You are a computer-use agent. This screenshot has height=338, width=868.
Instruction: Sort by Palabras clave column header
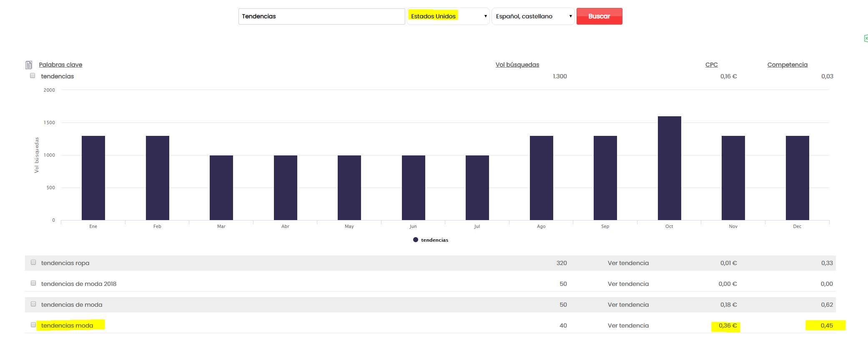(x=60, y=65)
